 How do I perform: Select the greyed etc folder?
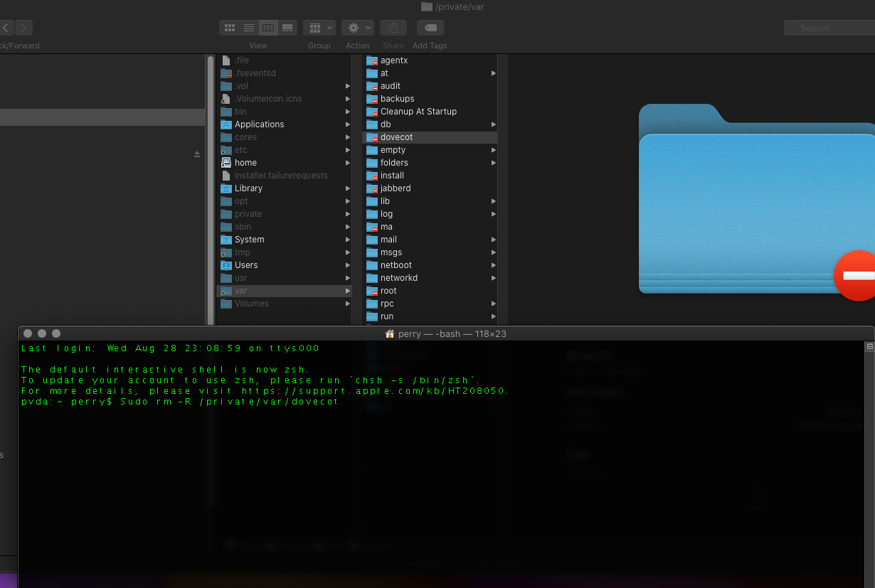[x=285, y=150]
